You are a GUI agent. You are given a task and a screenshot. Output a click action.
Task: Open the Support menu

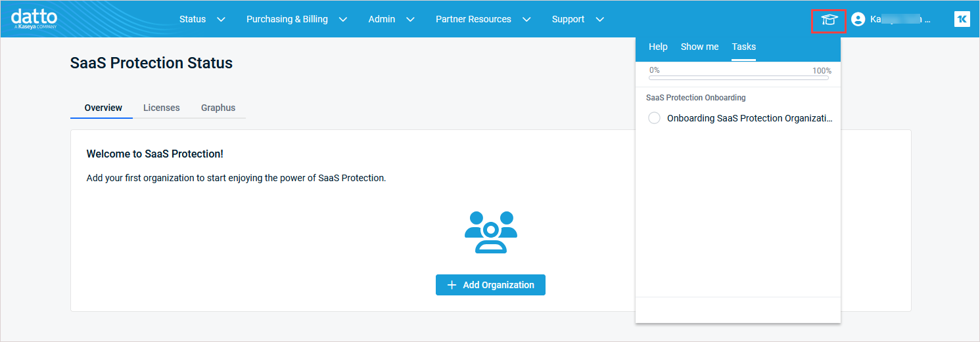click(x=568, y=19)
